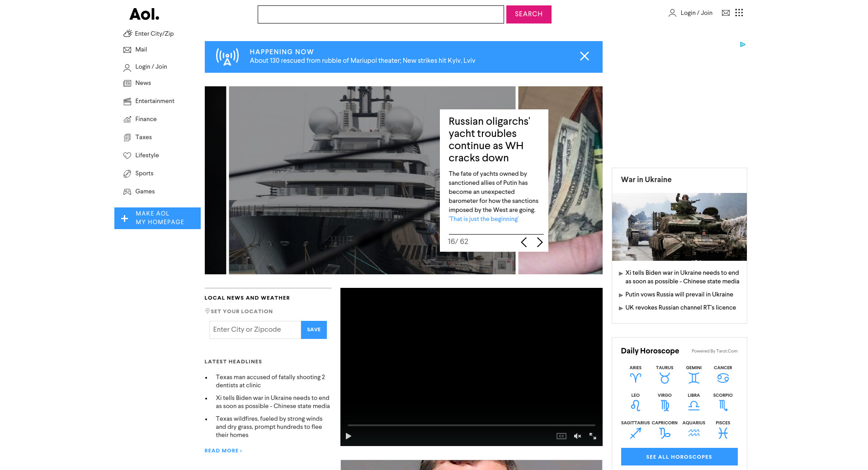Select the Capricorn horoscope sign

click(665, 430)
